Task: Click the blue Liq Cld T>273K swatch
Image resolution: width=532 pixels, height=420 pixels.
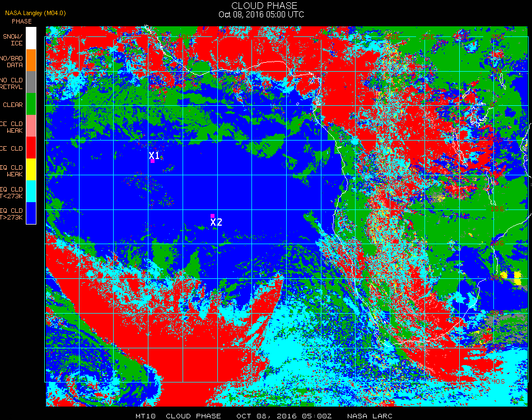Action: point(31,213)
